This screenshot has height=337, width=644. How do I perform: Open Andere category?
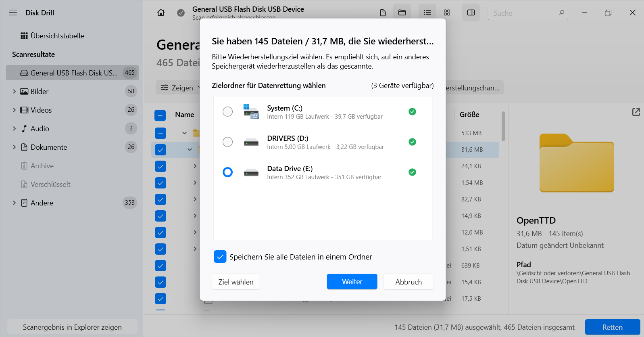coord(42,203)
